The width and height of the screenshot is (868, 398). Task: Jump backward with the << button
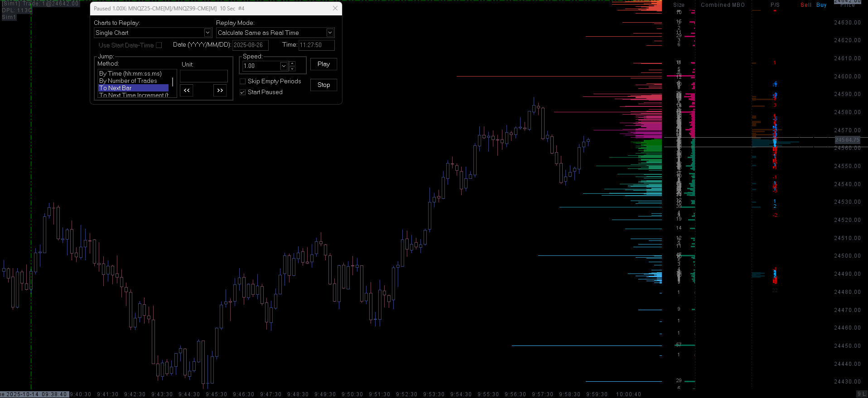[187, 91]
